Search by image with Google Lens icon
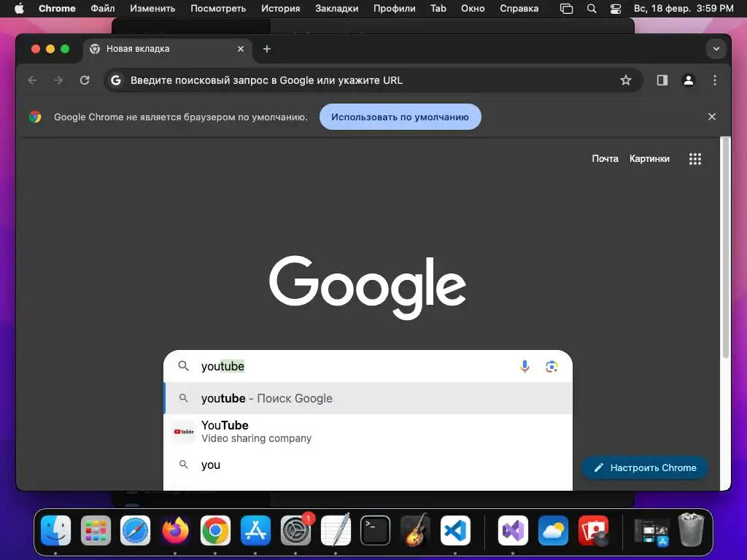The width and height of the screenshot is (747, 560). [551, 366]
